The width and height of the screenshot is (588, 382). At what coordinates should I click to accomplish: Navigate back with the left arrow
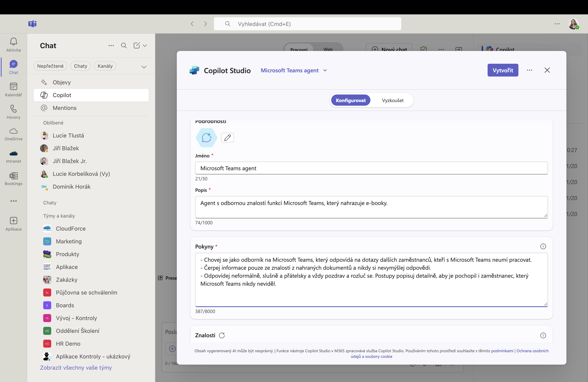click(x=192, y=24)
